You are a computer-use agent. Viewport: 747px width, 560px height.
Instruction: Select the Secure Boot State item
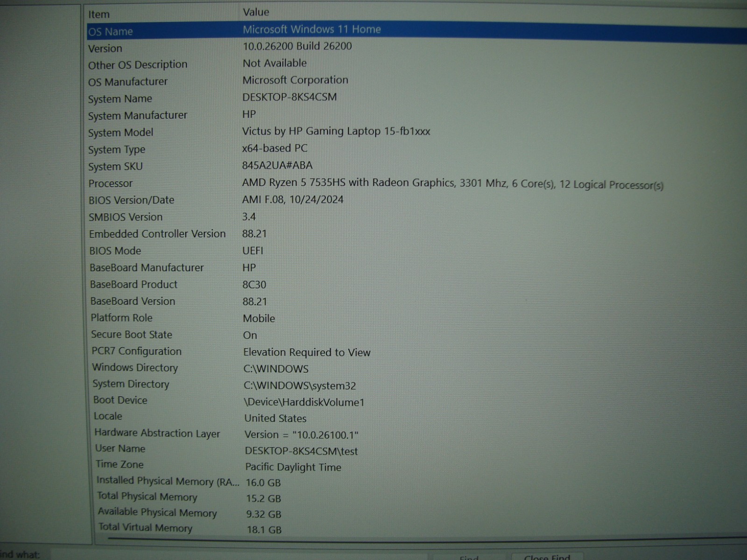pos(132,335)
